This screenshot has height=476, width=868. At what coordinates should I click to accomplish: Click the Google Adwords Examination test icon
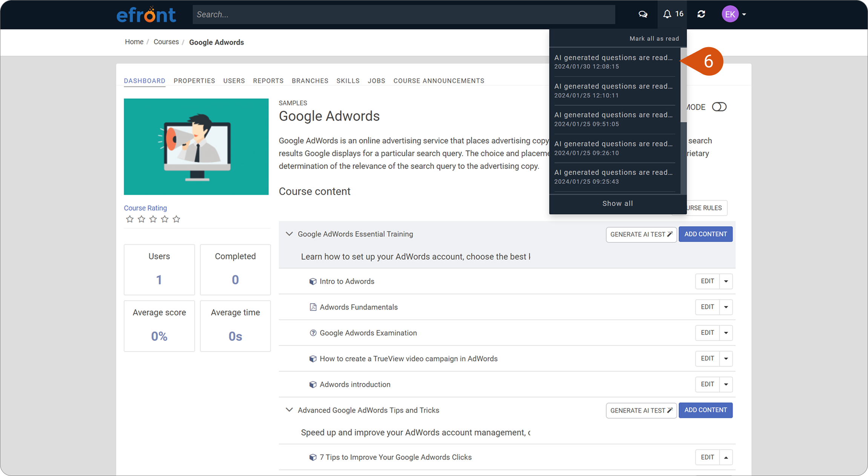313,333
